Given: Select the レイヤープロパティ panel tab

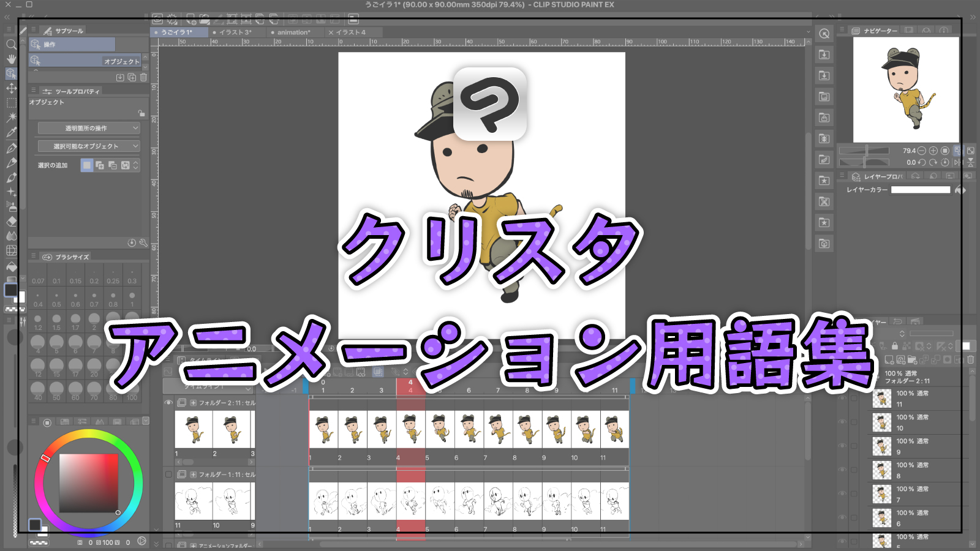Looking at the screenshot, I should (878, 176).
